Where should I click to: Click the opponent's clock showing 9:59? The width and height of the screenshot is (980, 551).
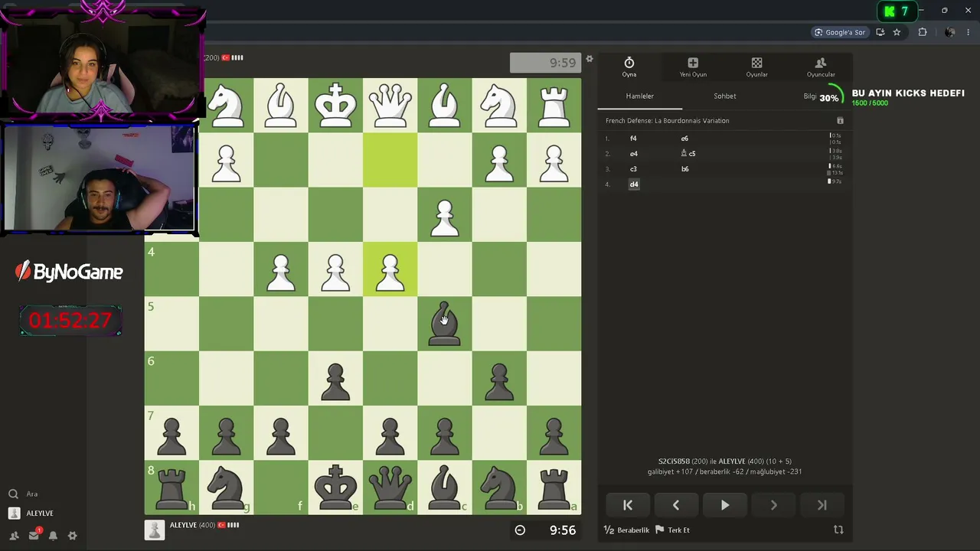544,64
